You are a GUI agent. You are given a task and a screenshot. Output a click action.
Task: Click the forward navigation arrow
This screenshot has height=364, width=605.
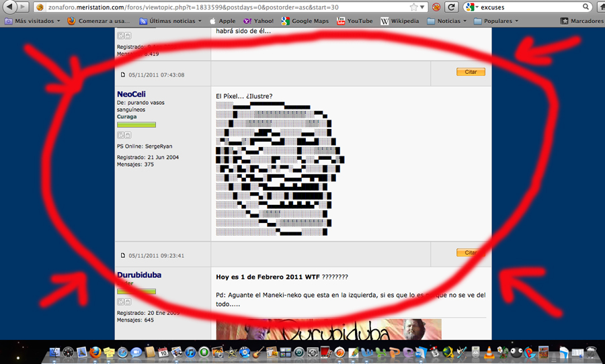24,7
